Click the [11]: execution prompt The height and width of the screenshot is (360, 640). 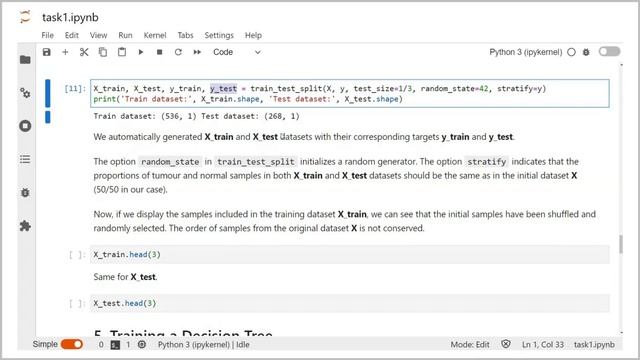coord(75,89)
